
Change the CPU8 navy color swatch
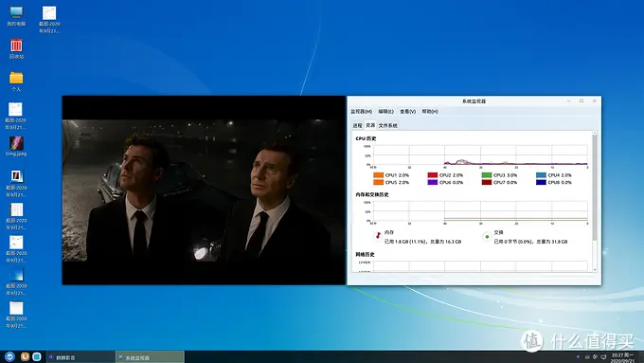541,182
